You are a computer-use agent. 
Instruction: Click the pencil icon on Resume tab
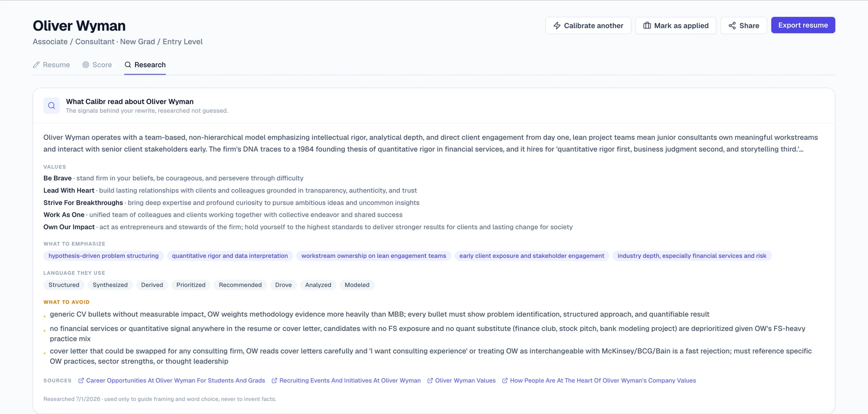36,65
